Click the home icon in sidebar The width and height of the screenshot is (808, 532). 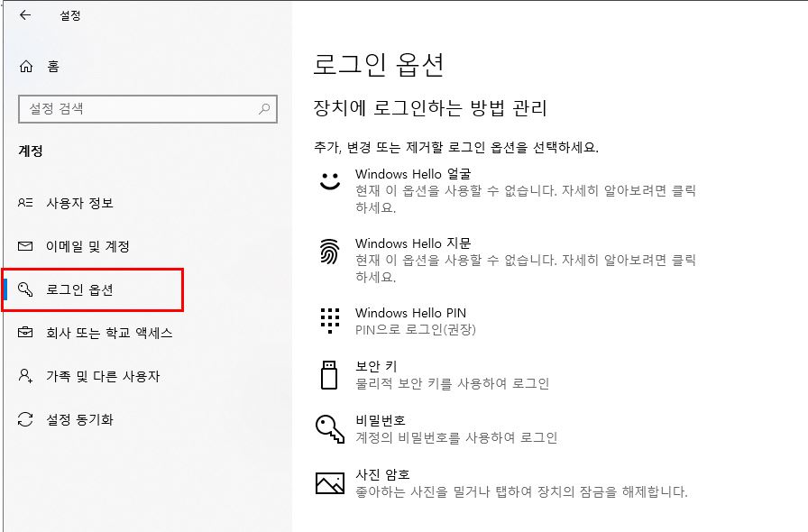coord(26,66)
